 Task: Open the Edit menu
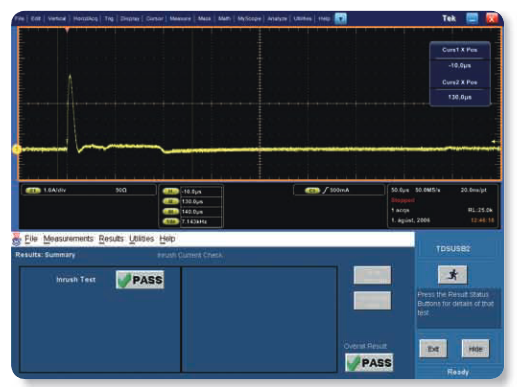(x=35, y=19)
